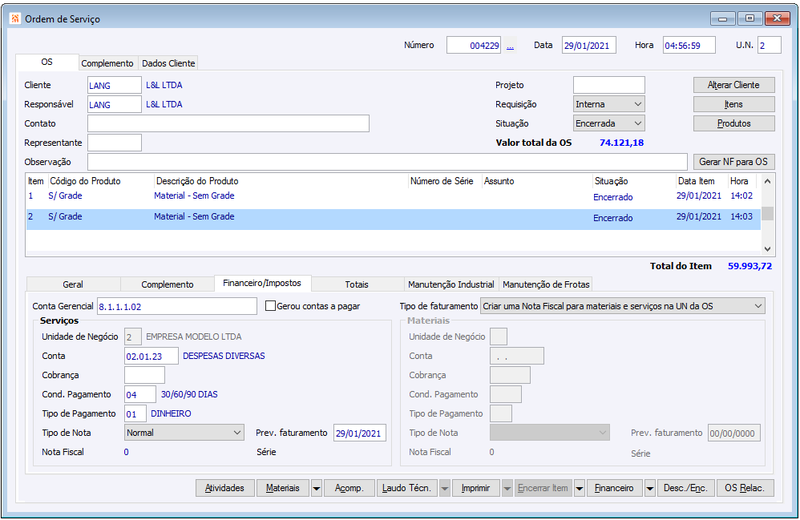Open the Dados Cliente tab
Image resolution: width=800 pixels, height=520 pixels.
point(168,63)
